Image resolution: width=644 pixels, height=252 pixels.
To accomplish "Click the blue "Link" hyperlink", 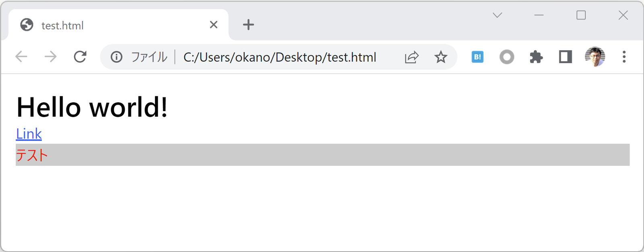I will pyautogui.click(x=29, y=134).
